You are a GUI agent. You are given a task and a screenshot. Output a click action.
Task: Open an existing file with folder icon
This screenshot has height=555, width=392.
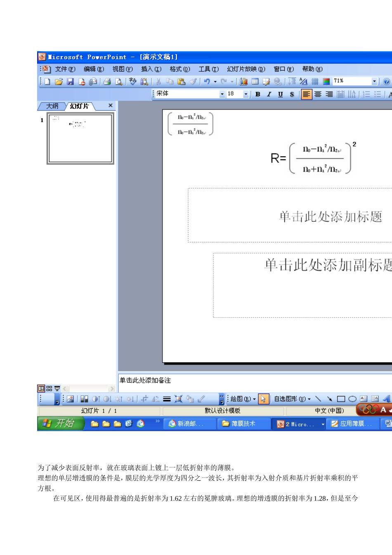tap(59, 82)
